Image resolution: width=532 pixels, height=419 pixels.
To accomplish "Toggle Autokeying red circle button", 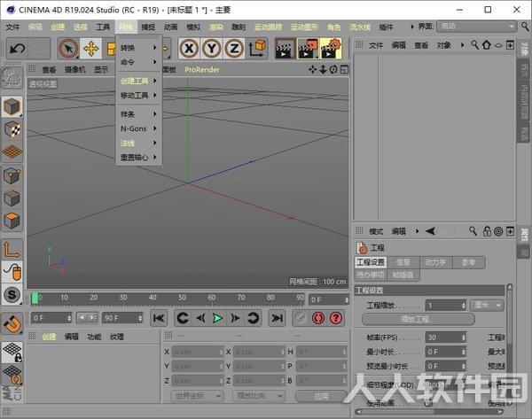I will click(x=318, y=318).
